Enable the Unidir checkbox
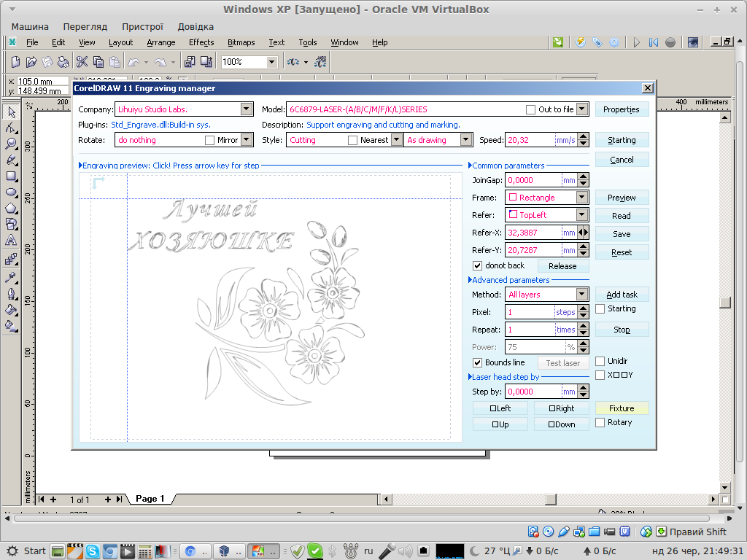Image resolution: width=747 pixels, height=560 pixels. (600, 361)
